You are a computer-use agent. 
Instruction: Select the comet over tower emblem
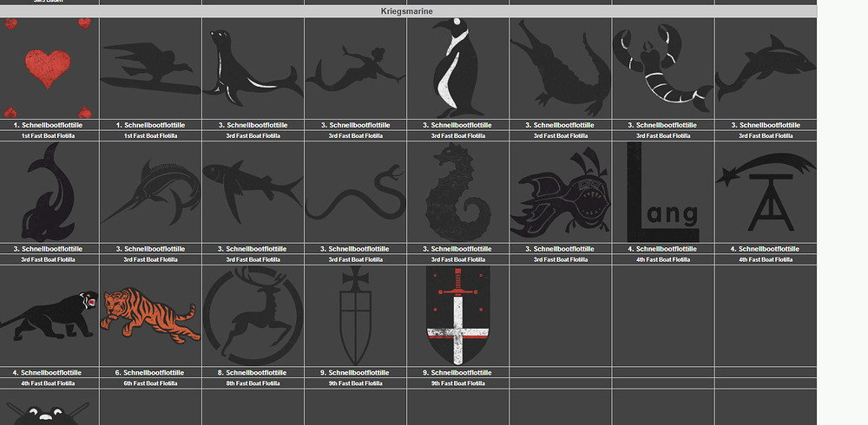coord(766,192)
